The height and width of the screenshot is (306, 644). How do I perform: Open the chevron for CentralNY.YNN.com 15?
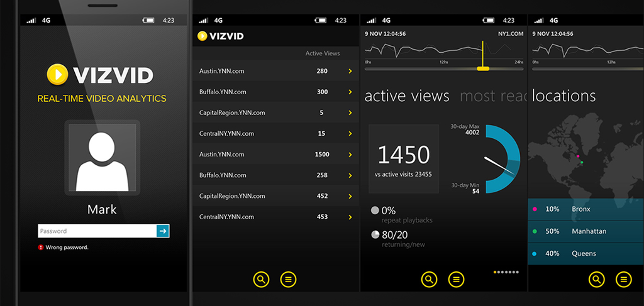click(x=350, y=133)
